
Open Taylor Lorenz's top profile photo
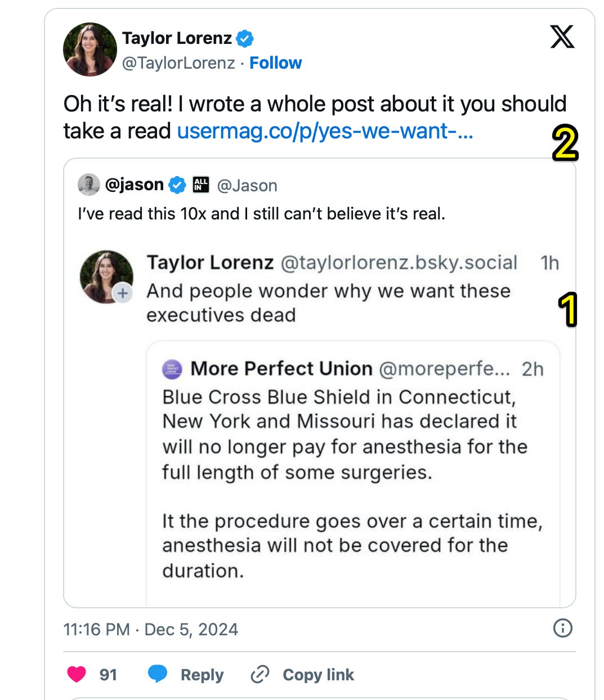(90, 50)
